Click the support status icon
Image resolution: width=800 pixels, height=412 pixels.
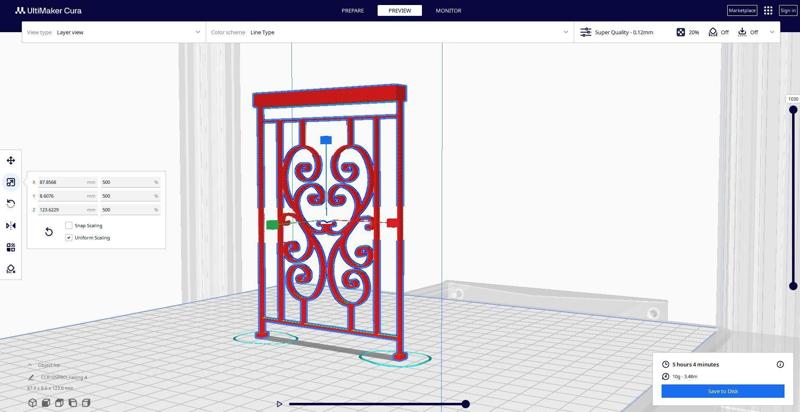click(713, 32)
